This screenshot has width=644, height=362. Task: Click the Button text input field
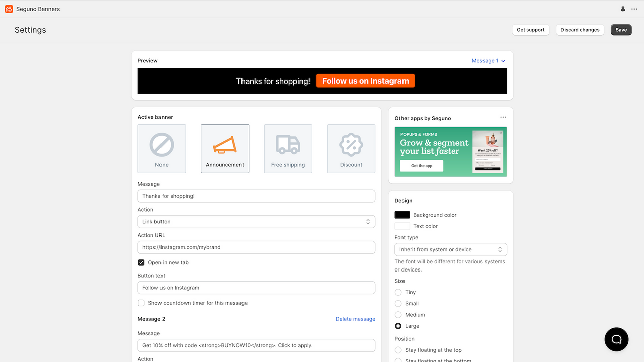pyautogui.click(x=256, y=287)
